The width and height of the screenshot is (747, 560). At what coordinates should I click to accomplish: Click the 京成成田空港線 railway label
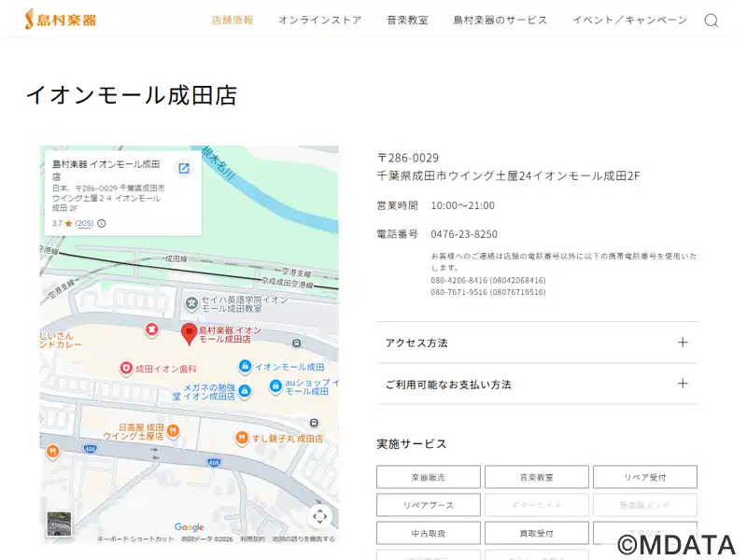288,283
